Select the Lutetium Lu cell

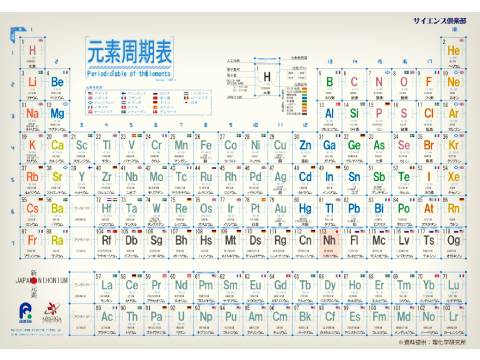(453, 288)
